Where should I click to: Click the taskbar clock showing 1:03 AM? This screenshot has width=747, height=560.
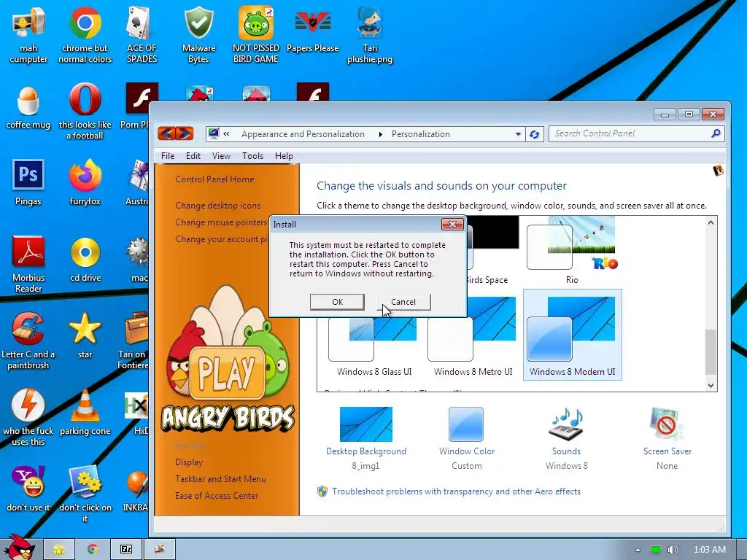tap(709, 550)
